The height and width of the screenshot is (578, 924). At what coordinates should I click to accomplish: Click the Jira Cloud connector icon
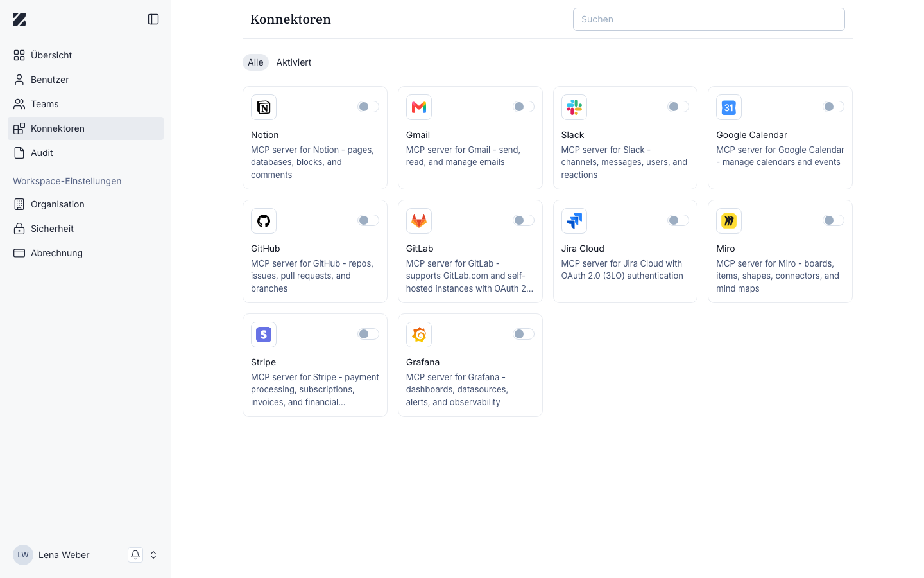[574, 221]
